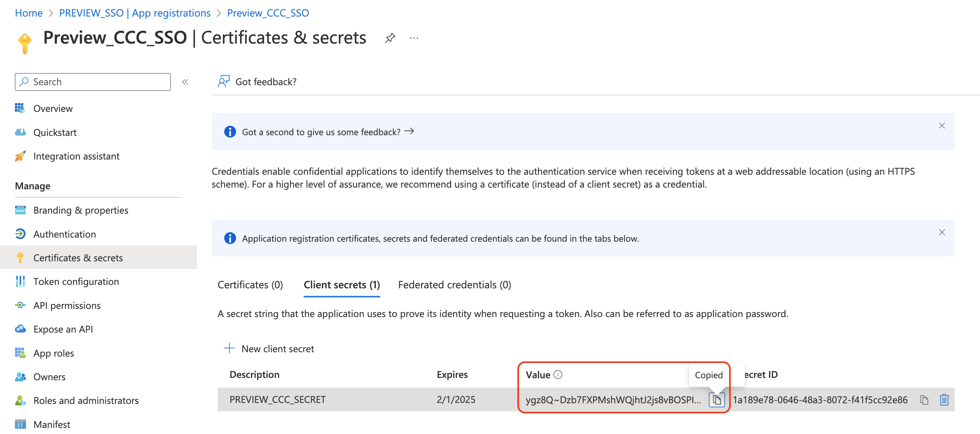Open API permissions from Manage section

click(67, 305)
